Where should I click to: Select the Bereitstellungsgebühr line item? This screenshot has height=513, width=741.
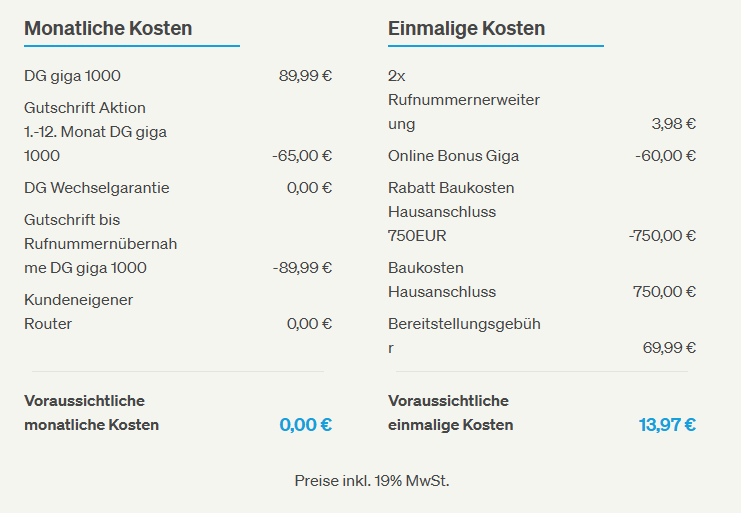(464, 335)
